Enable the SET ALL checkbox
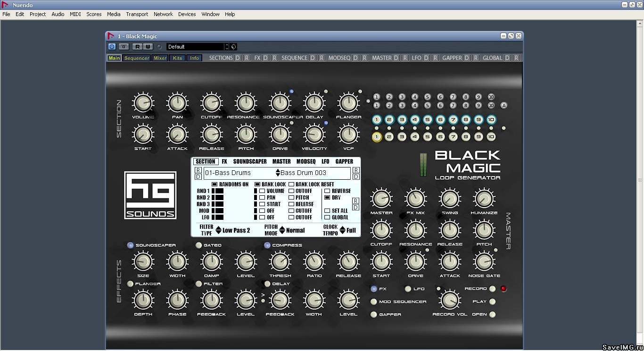Image resolution: width=644 pixels, height=351 pixels. click(327, 211)
